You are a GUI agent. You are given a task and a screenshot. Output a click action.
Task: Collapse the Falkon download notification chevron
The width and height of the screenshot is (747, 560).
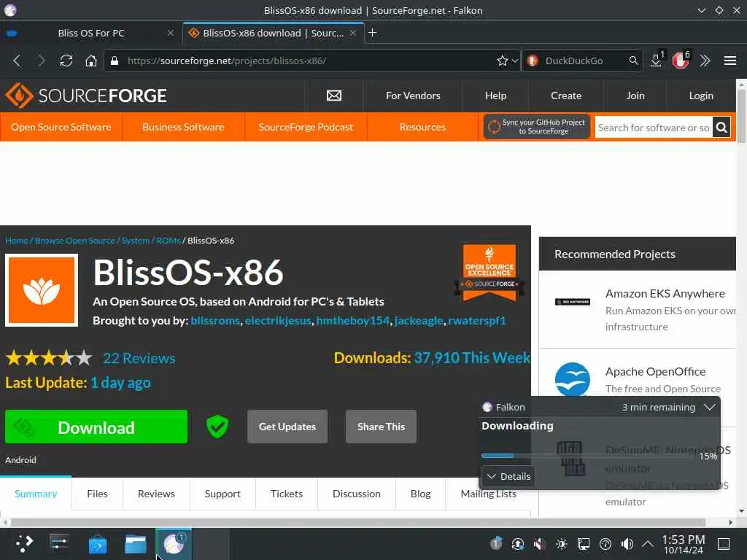(x=709, y=407)
